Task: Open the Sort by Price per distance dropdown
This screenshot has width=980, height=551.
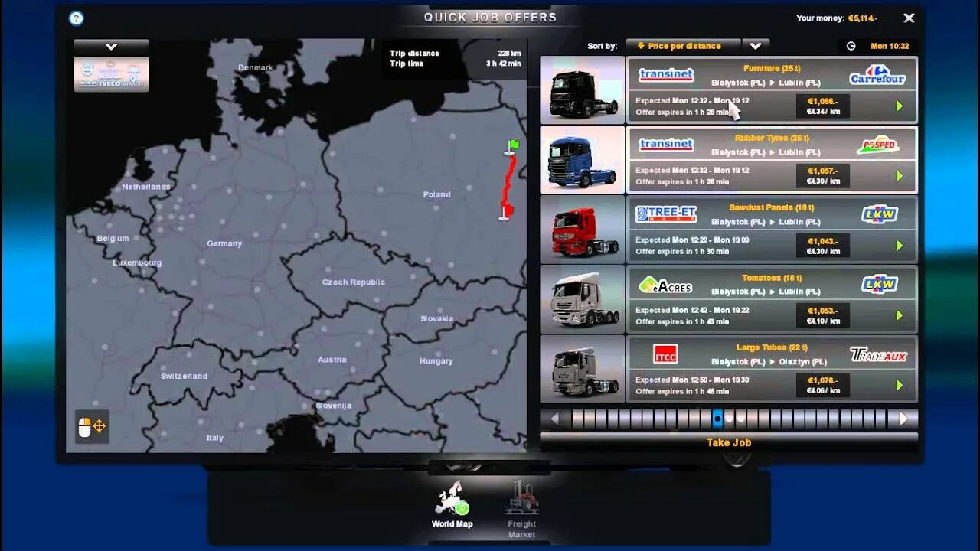Action: [x=684, y=46]
